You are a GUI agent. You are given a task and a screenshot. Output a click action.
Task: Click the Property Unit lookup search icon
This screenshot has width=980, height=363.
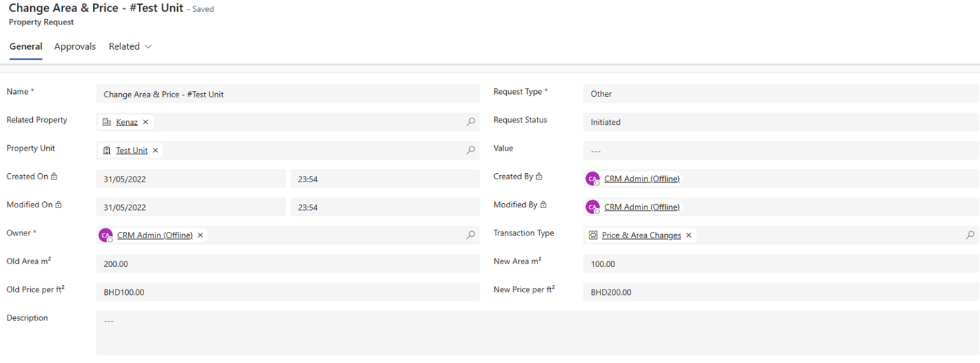471,150
